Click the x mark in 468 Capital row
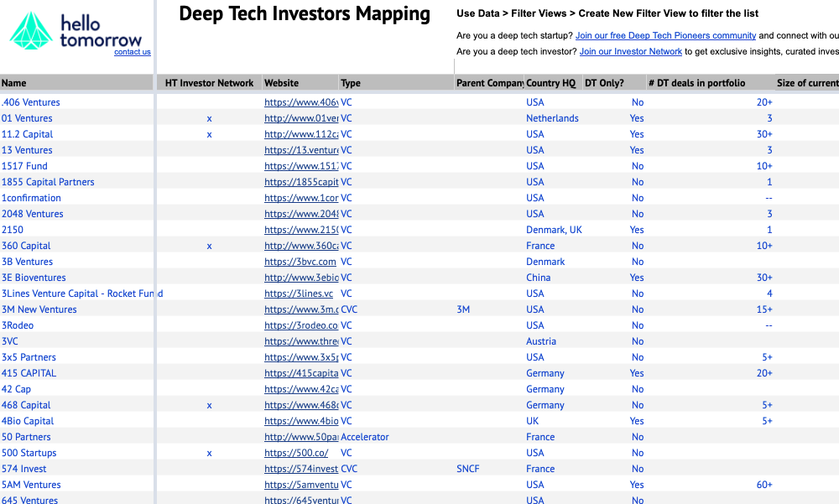The width and height of the screenshot is (839, 504). [209, 406]
